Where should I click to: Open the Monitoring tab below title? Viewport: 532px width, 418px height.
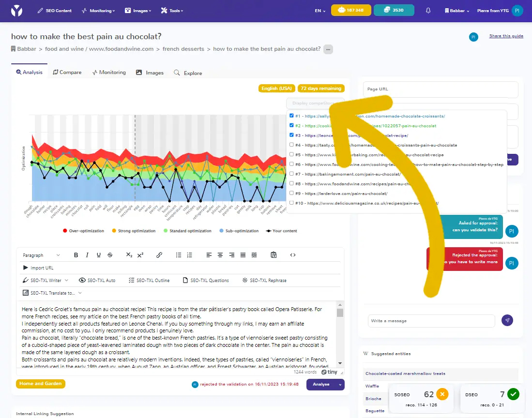pos(109,72)
